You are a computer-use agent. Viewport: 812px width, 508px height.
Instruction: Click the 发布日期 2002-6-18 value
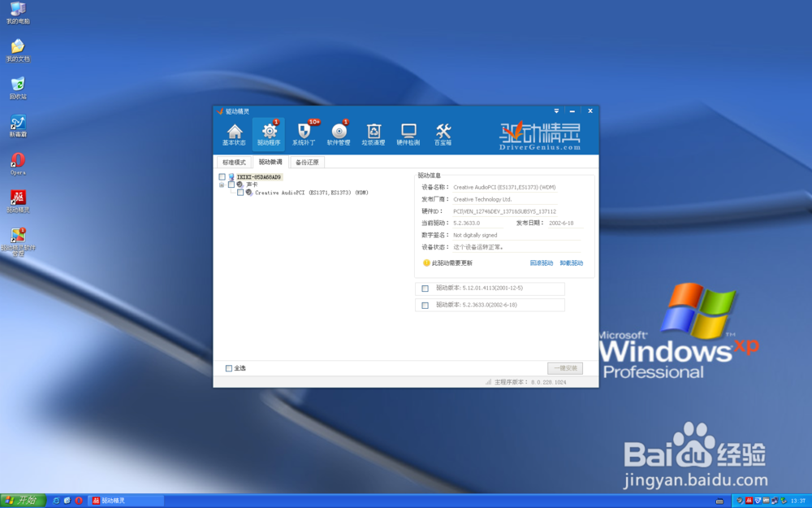[561, 223]
